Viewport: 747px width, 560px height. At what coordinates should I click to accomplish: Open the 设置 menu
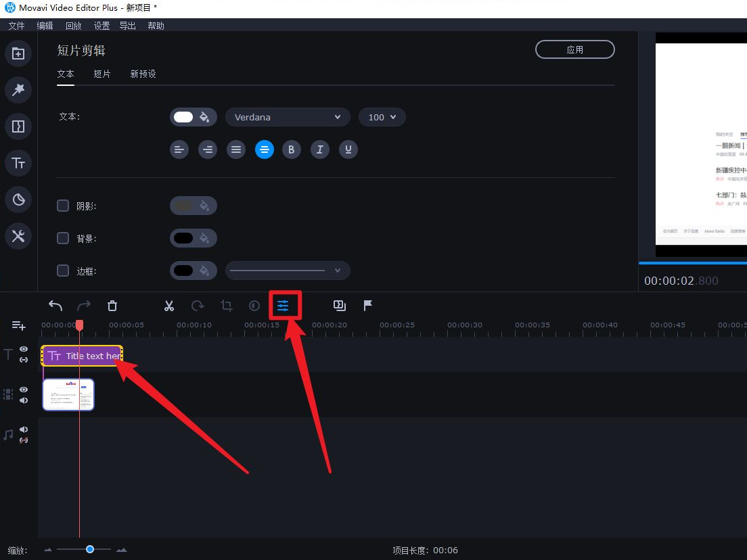pos(101,26)
